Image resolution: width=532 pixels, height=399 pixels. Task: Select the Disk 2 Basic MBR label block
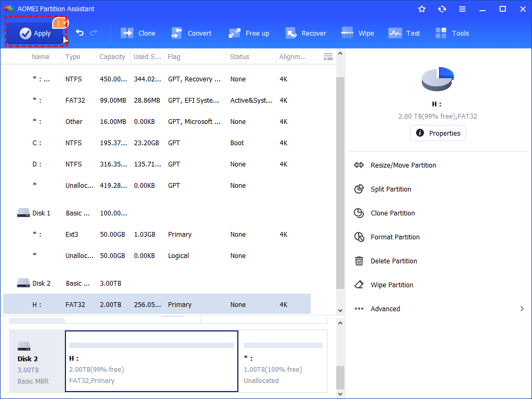[x=37, y=361]
